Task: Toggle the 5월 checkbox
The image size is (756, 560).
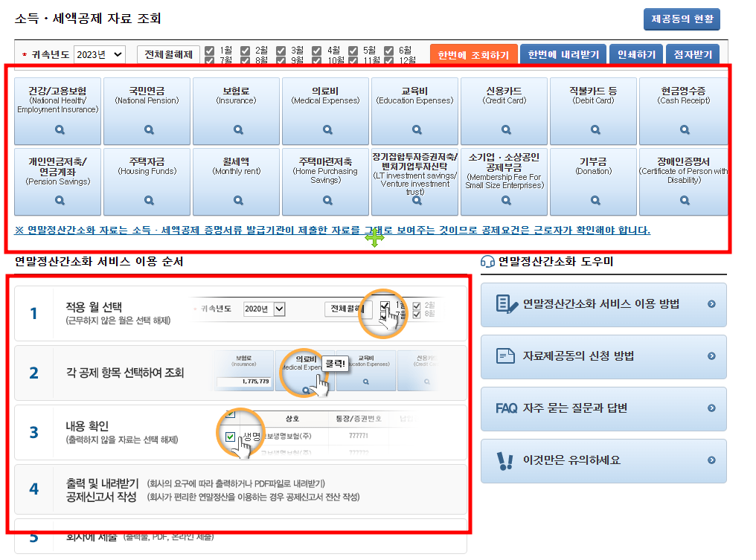Action: [353, 51]
